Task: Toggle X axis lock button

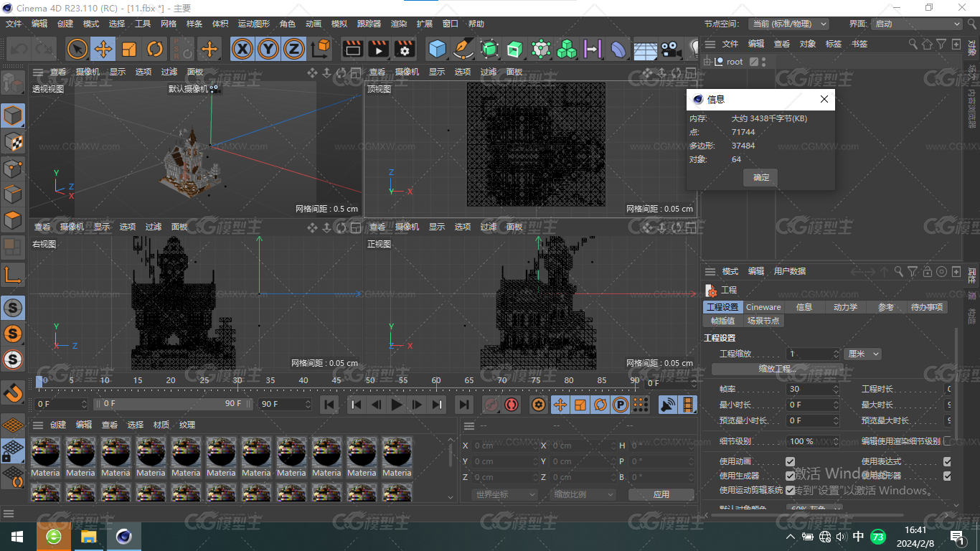Action: click(x=243, y=49)
